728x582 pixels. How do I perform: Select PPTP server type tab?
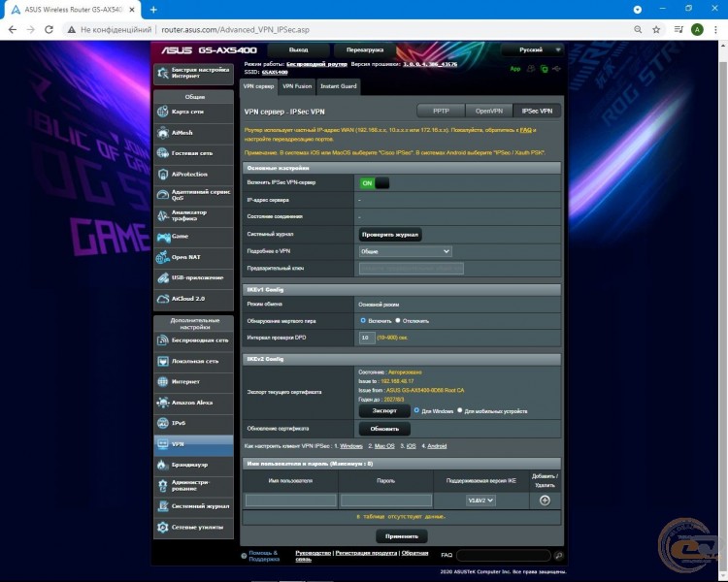click(441, 111)
